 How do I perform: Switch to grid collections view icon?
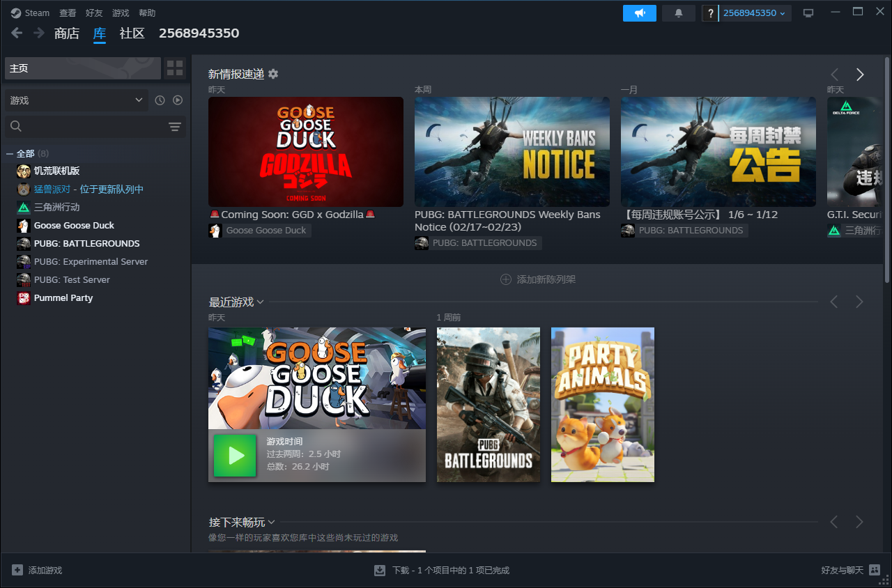(x=175, y=68)
